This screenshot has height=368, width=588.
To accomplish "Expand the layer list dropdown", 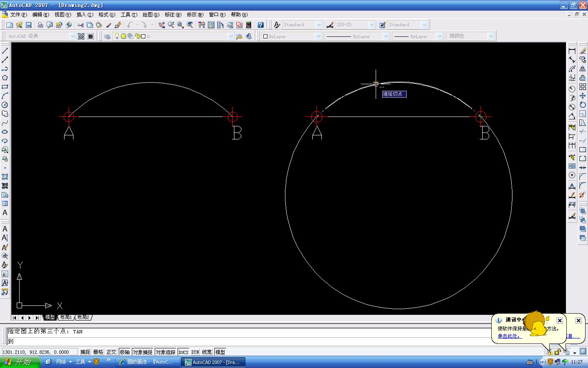I will click(x=231, y=36).
